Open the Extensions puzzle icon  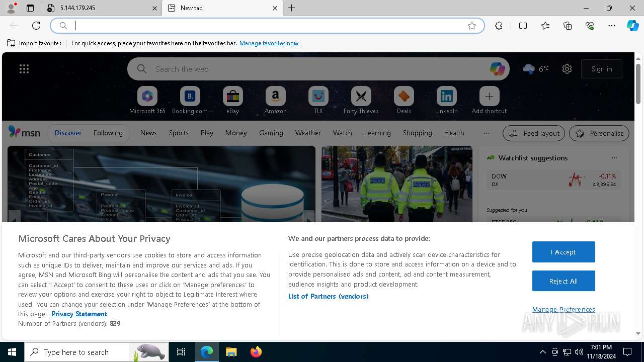pos(499,26)
